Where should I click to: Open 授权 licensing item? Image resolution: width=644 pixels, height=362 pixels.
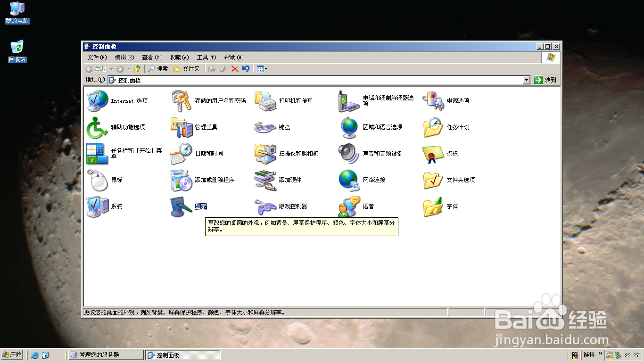pyautogui.click(x=440, y=154)
